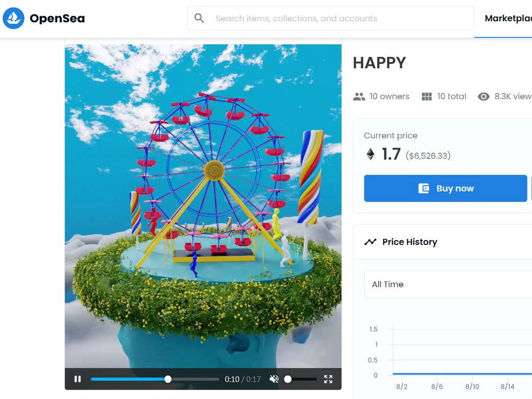Click the eye icon beside 8.3K views
Screen dimensions: 532x399
click(x=484, y=97)
